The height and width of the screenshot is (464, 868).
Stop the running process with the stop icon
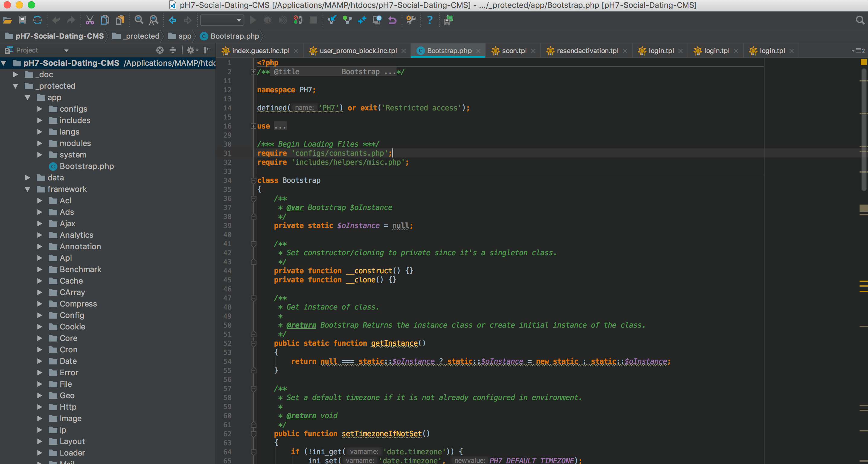pyautogui.click(x=313, y=20)
